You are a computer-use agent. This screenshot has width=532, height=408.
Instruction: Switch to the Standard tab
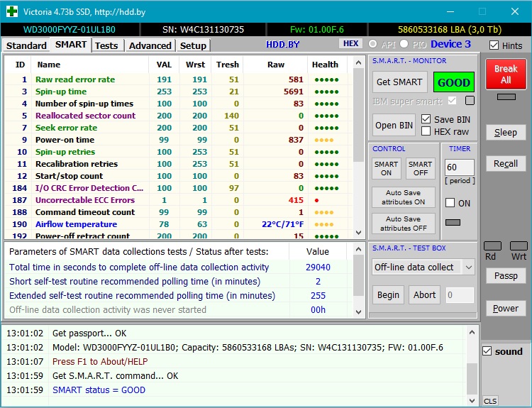click(26, 45)
